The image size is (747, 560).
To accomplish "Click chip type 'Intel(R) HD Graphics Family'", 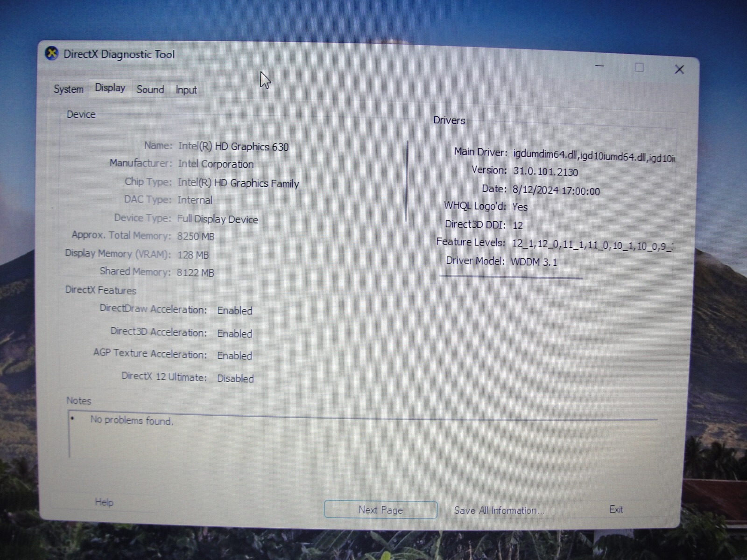I will (238, 183).
